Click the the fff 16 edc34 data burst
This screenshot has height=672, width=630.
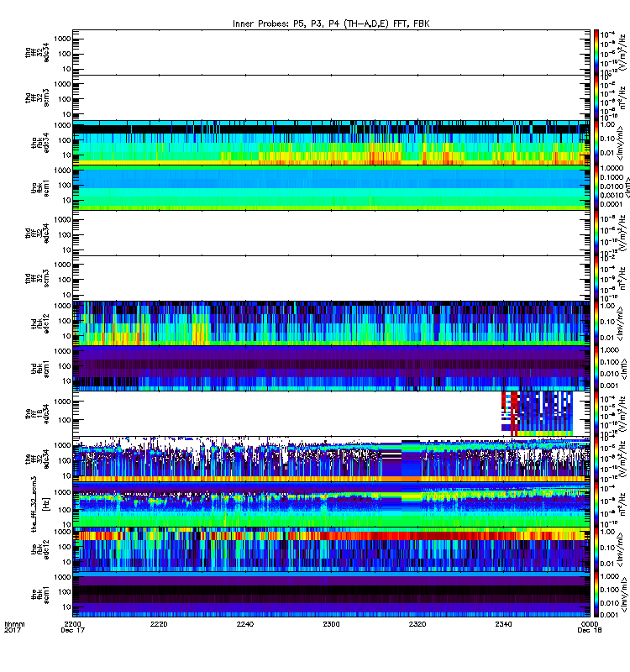tap(537, 413)
